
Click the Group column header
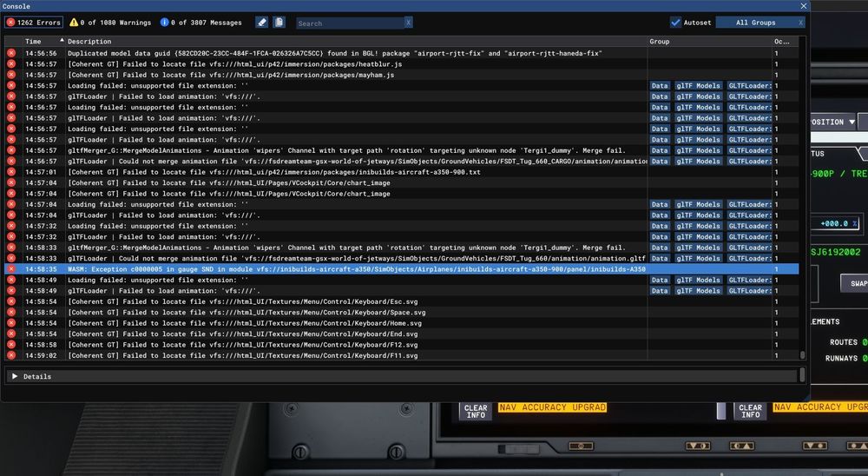[x=660, y=42]
